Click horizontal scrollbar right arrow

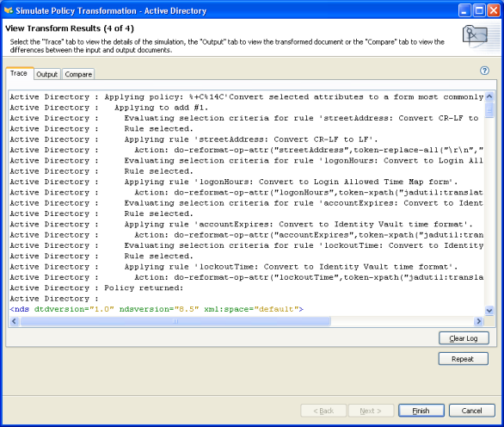coord(479,321)
